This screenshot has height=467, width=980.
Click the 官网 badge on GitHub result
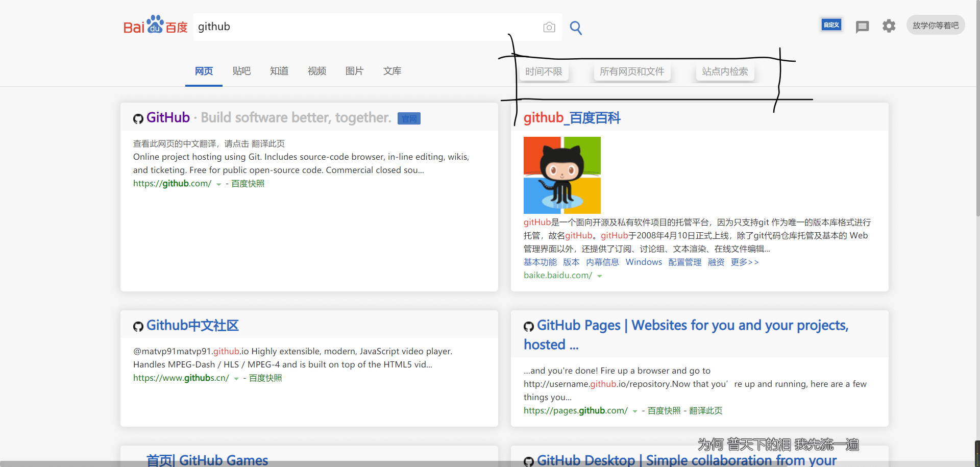[x=409, y=118]
